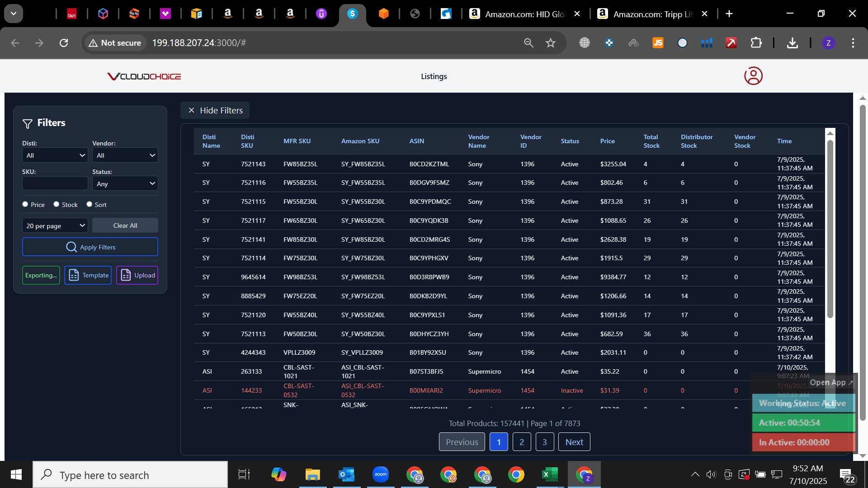
Task: Open Copilot icon in taskbar
Action: tap(278, 474)
